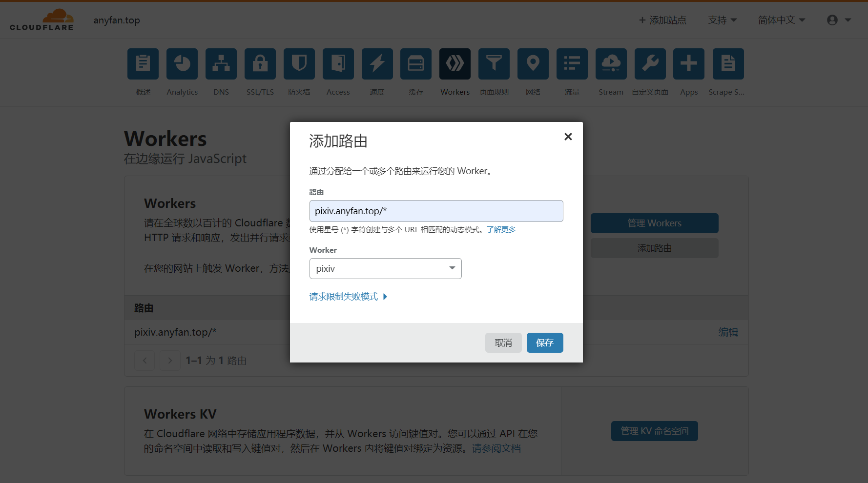Expand 请求限制失败模式 section

(348, 297)
